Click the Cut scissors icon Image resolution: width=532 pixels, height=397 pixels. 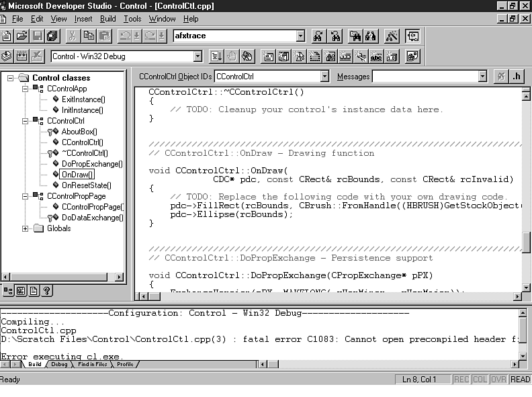tap(73, 36)
